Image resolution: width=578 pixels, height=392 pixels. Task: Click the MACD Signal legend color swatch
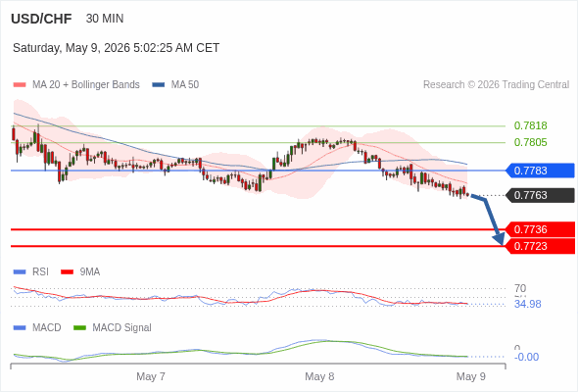tap(79, 328)
